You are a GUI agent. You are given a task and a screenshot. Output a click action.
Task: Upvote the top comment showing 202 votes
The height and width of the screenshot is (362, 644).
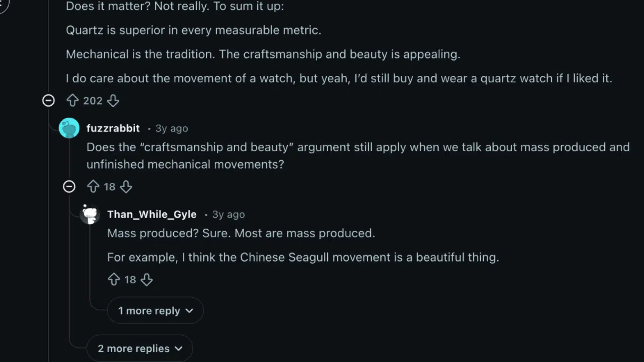point(73,101)
